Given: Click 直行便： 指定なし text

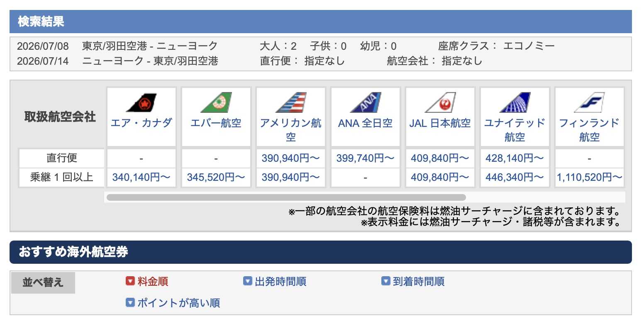Looking at the screenshot, I should click(302, 61).
